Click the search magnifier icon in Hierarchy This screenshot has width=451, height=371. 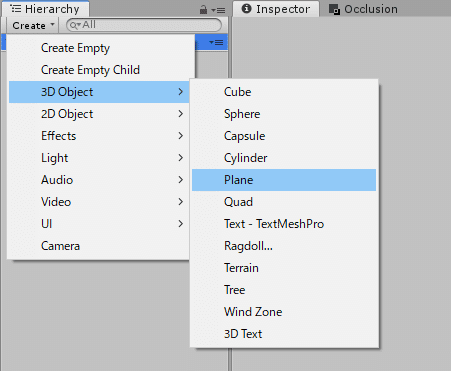click(x=75, y=25)
